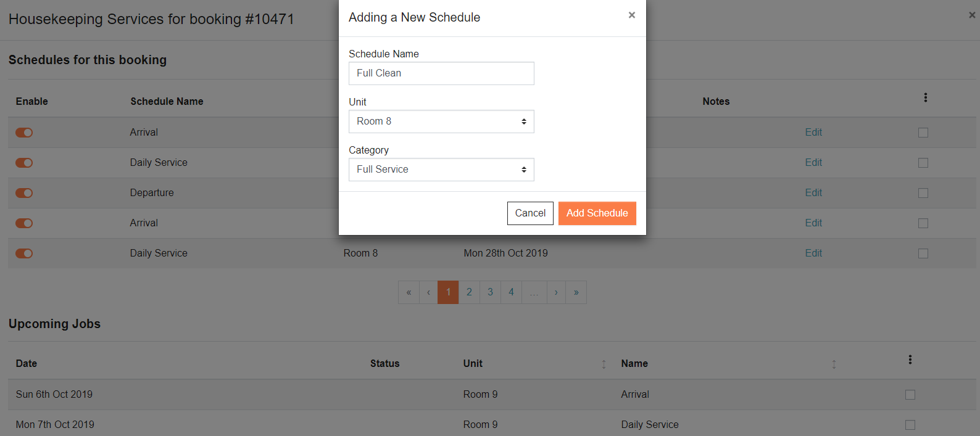Select the Arrival name in Upcoming Jobs
Image resolution: width=980 pixels, height=436 pixels.
(x=635, y=394)
